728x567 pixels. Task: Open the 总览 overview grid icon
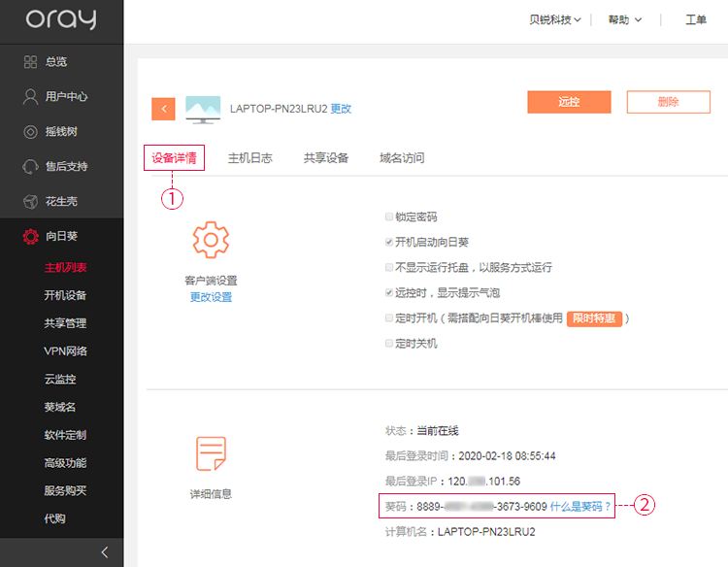30,62
